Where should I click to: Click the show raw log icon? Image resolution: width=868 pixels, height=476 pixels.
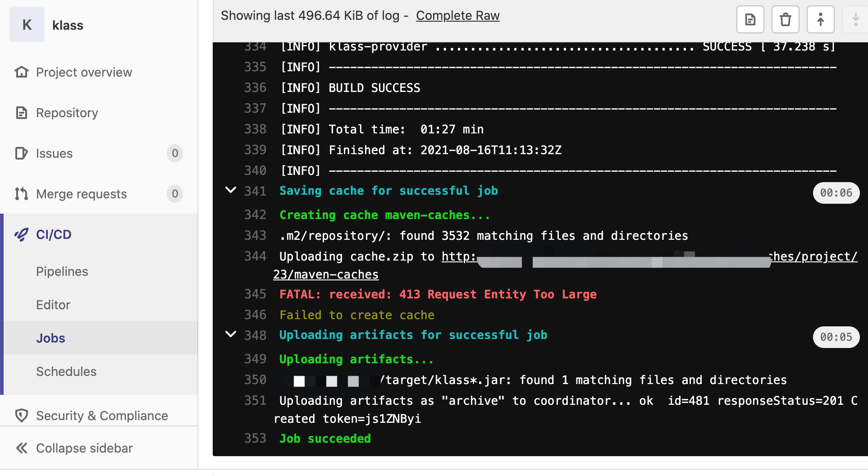750,19
